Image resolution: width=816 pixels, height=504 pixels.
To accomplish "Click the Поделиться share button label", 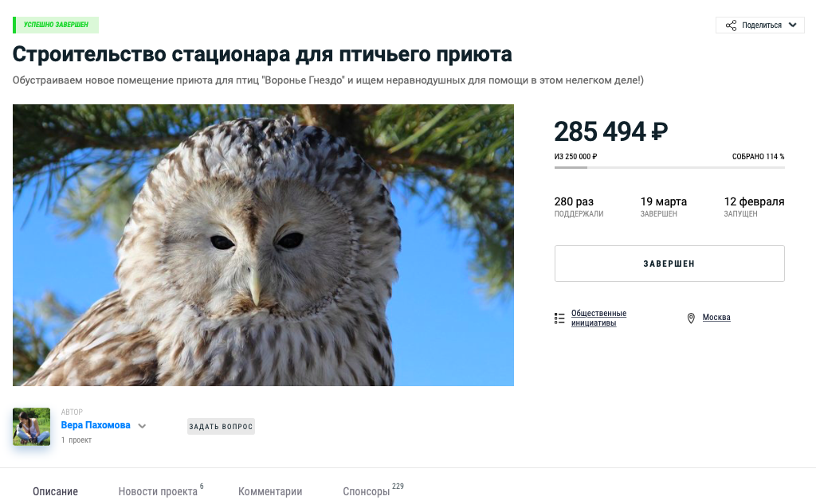I will [x=762, y=25].
